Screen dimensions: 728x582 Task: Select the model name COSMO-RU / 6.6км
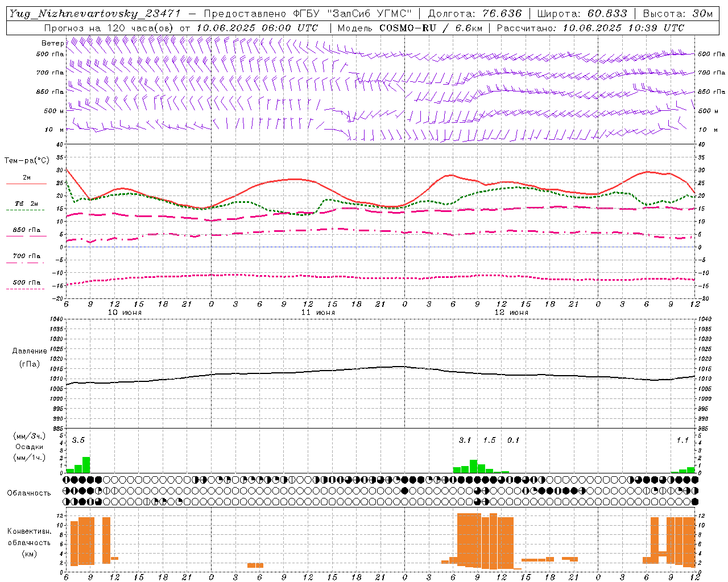[431, 28]
